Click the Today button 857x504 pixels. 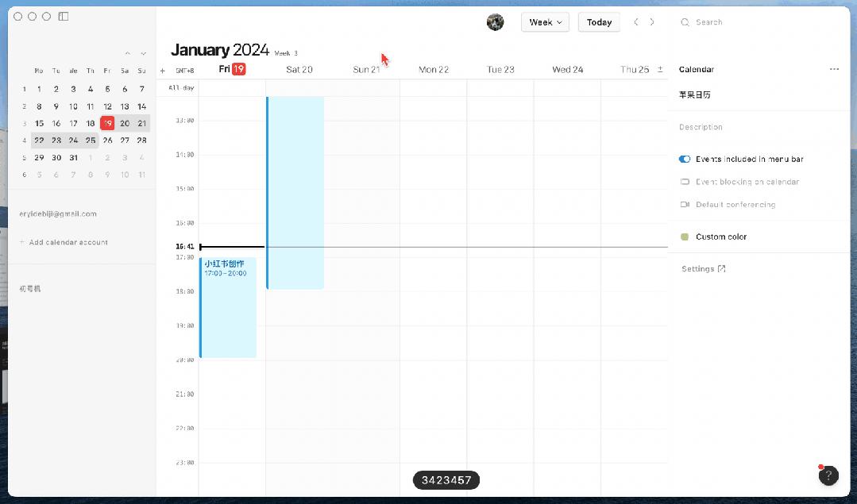[599, 21]
